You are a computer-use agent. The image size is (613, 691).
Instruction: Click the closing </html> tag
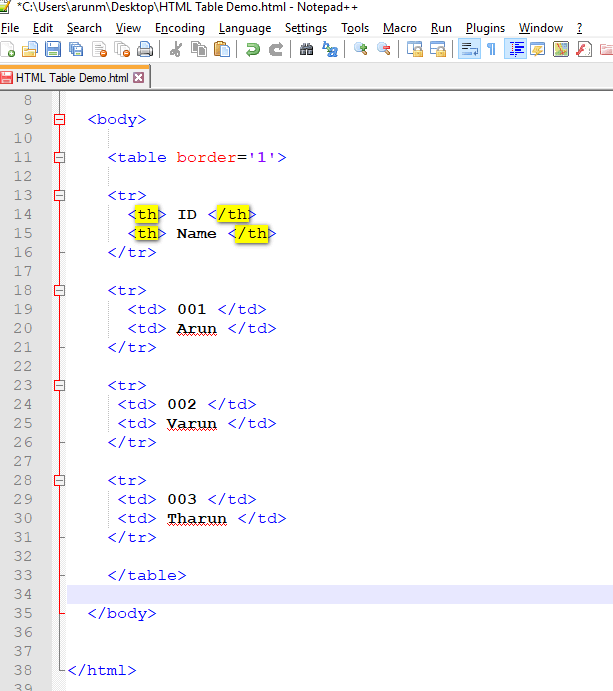tap(102, 670)
